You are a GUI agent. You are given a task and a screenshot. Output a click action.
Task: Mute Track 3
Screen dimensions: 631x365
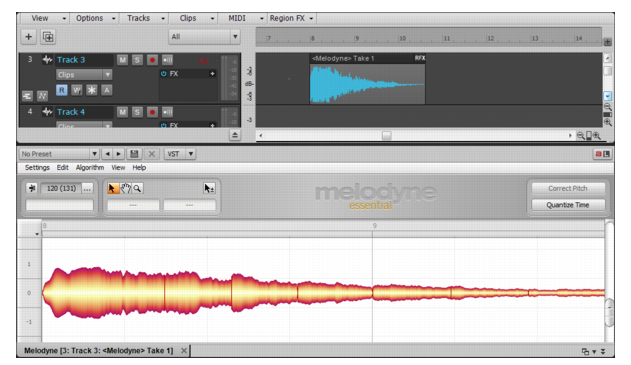pyautogui.click(x=122, y=60)
